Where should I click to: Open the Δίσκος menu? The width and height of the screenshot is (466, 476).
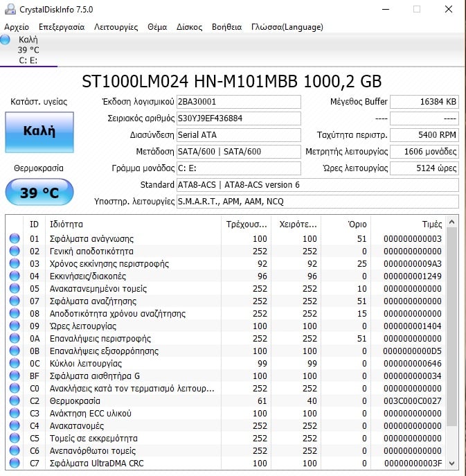coord(189,27)
